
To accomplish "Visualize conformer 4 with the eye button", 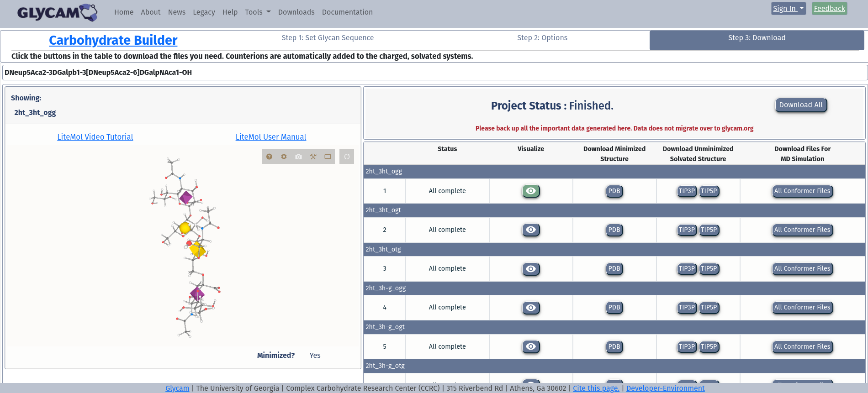I will tap(531, 308).
